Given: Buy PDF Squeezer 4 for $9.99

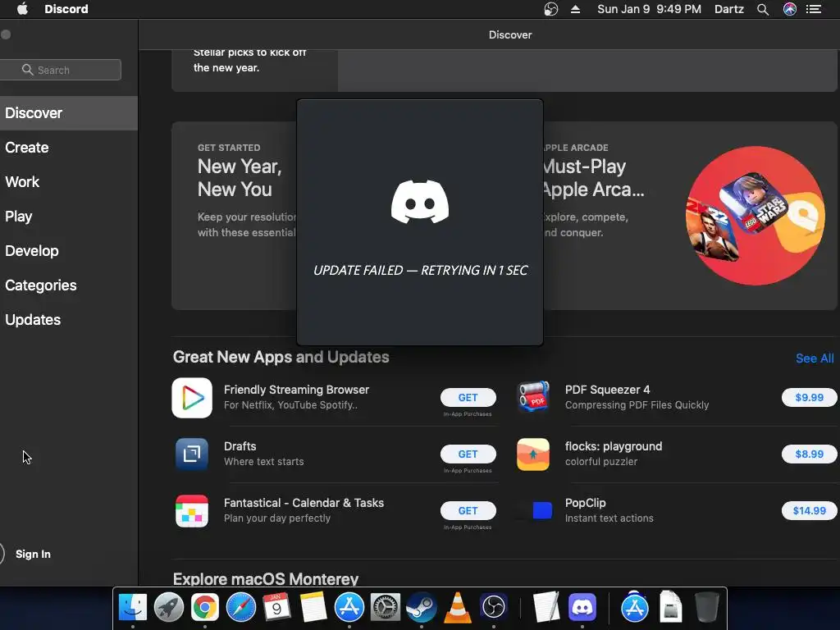Looking at the screenshot, I should point(809,398).
